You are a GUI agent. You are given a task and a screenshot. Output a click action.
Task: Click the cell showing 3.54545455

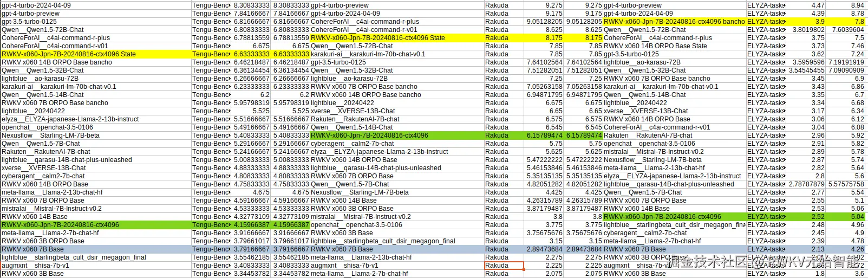click(x=806, y=70)
